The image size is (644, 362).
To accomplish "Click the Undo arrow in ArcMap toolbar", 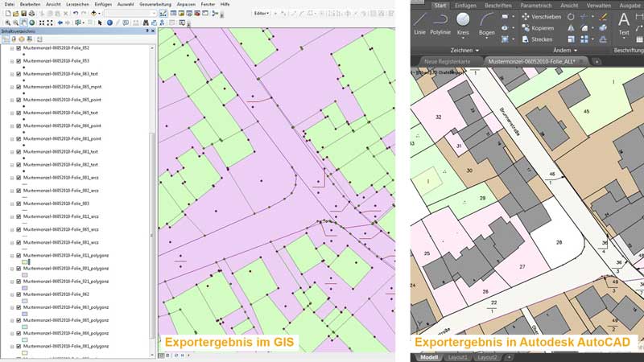I will (75, 14).
